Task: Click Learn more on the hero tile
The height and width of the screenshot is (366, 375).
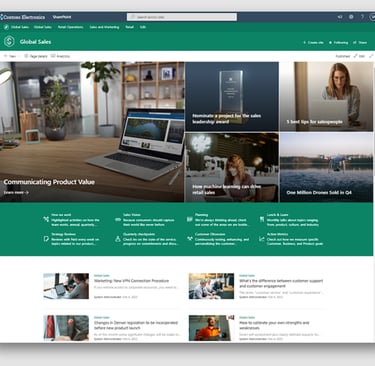Action: [16, 192]
